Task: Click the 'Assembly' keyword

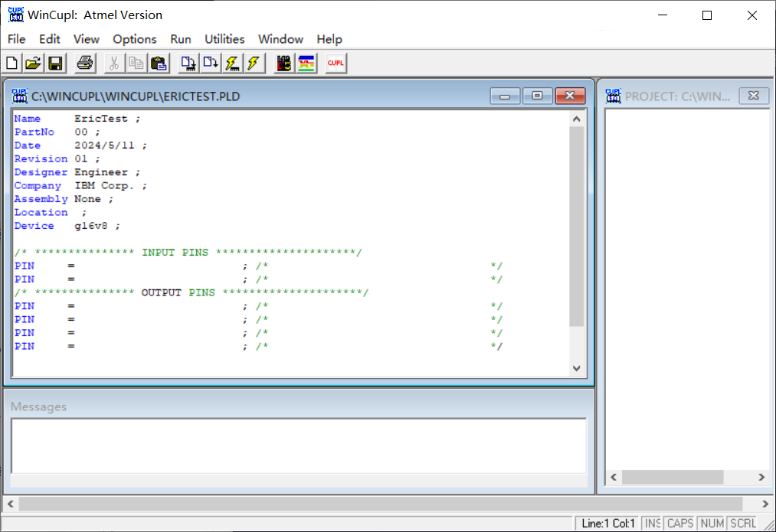Action: (x=41, y=199)
